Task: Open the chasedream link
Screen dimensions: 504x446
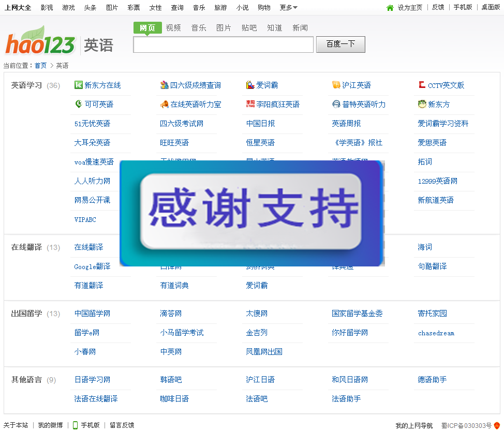Action: tap(436, 333)
